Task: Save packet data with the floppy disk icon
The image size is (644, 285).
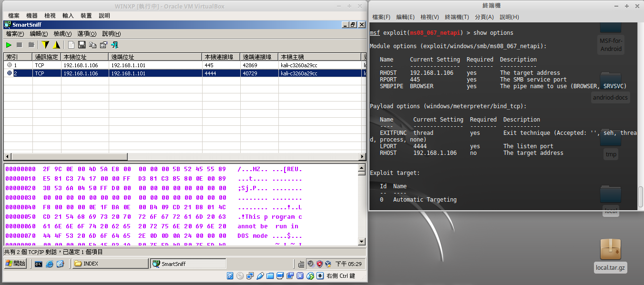Action: [82, 45]
